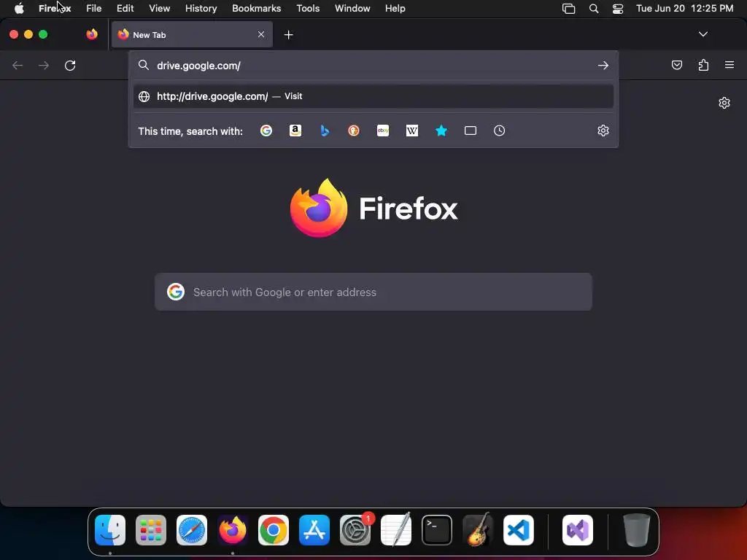Launch GarageBand from the dock
The height and width of the screenshot is (560, 747).
478,529
